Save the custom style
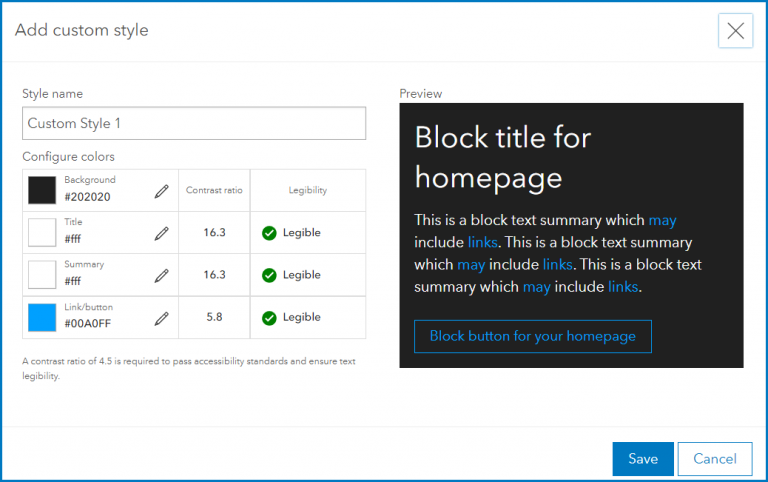768x482 pixels. point(643,459)
